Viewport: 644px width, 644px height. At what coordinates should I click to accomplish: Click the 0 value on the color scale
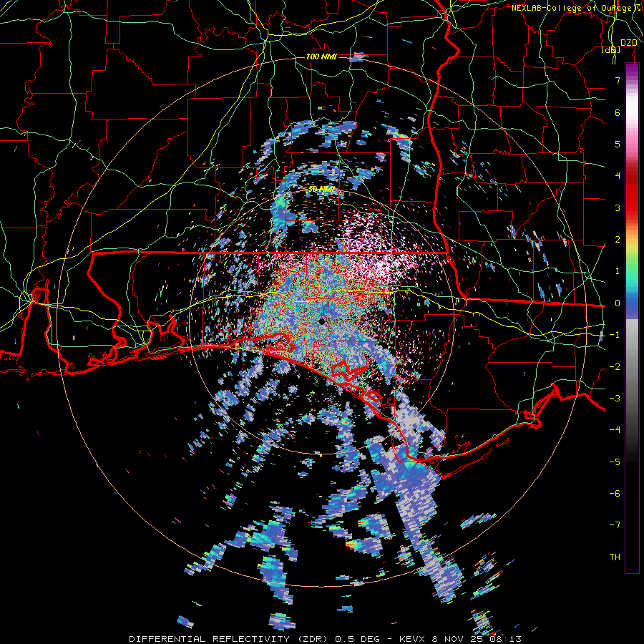(618, 303)
